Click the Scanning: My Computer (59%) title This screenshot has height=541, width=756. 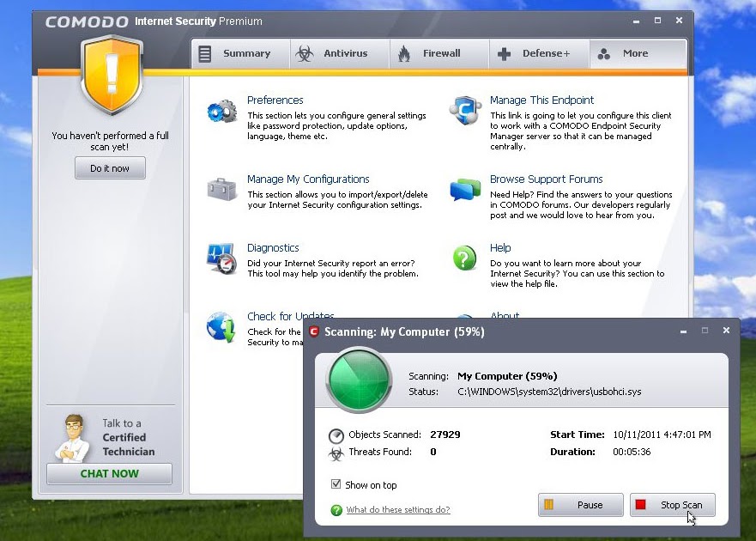click(x=404, y=331)
